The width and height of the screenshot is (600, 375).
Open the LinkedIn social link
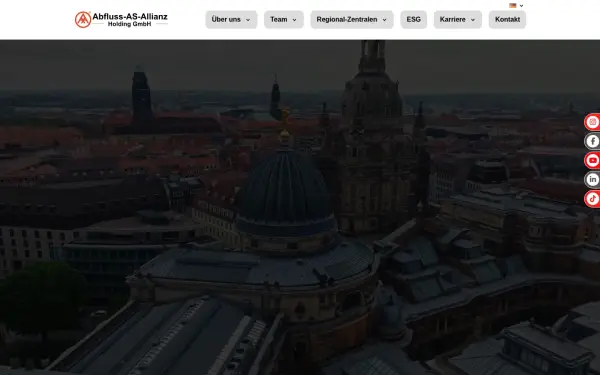pos(592,179)
